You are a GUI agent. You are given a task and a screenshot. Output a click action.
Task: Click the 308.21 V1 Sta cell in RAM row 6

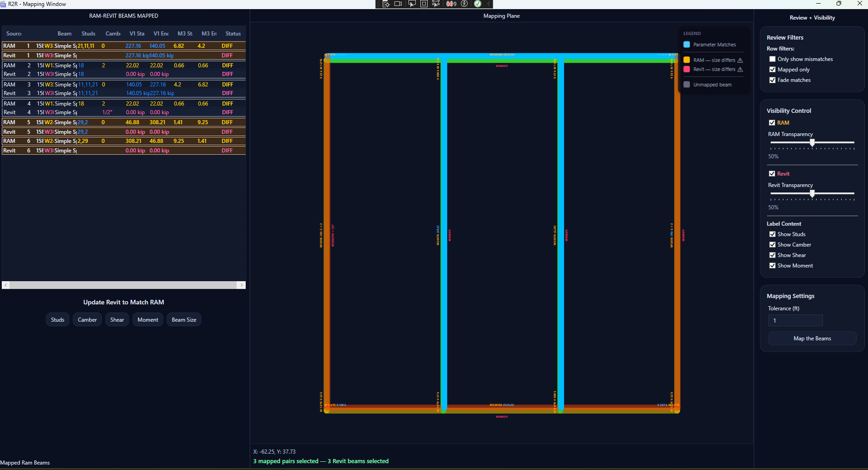133,141
